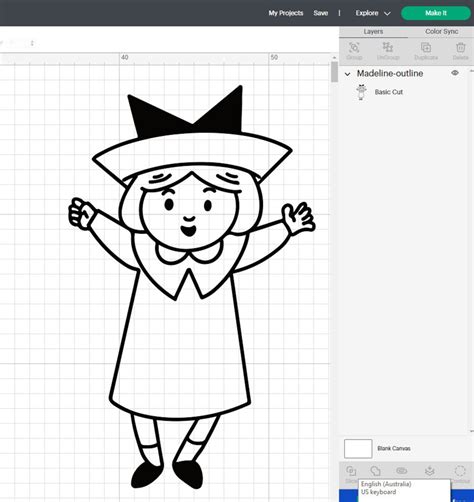
Task: Click the Attach tool icon
Action: (x=402, y=471)
